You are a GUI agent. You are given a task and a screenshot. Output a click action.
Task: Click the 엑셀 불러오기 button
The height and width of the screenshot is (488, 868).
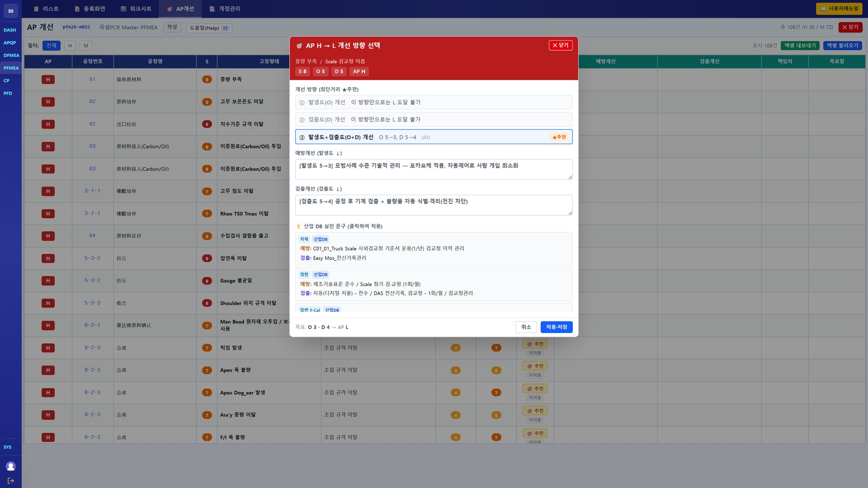pos(843,46)
